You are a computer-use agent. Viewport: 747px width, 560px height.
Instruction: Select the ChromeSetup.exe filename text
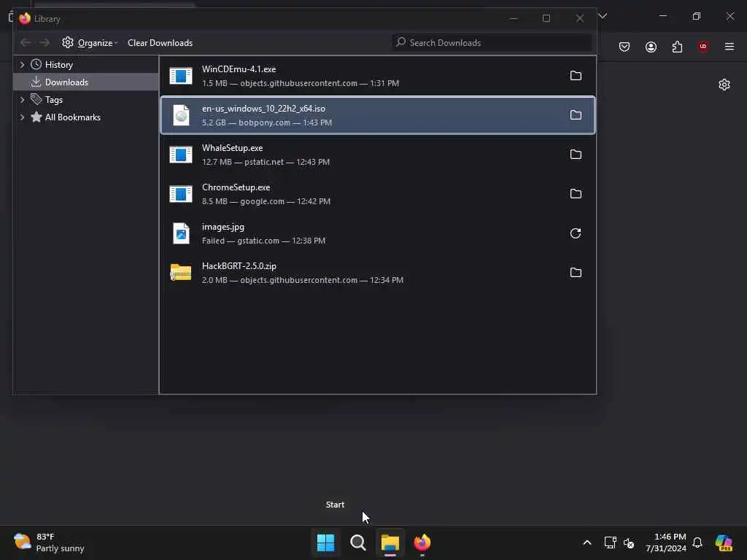pos(236,187)
